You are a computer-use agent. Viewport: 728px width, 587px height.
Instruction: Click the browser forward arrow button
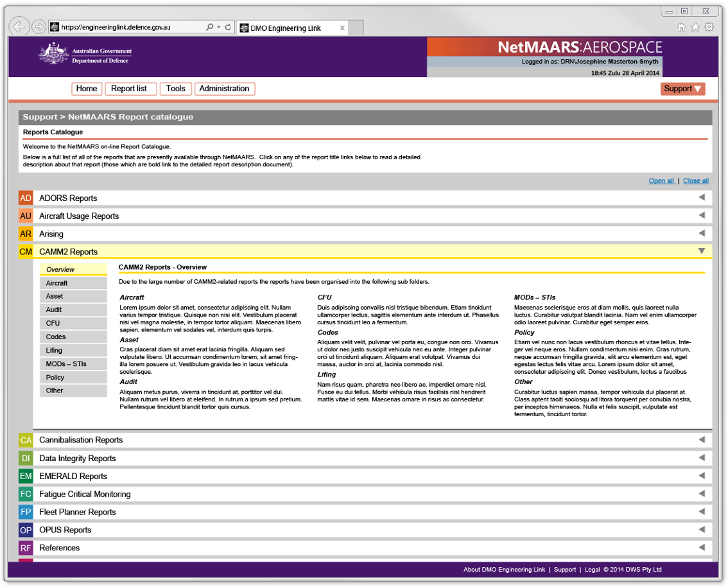(39, 27)
